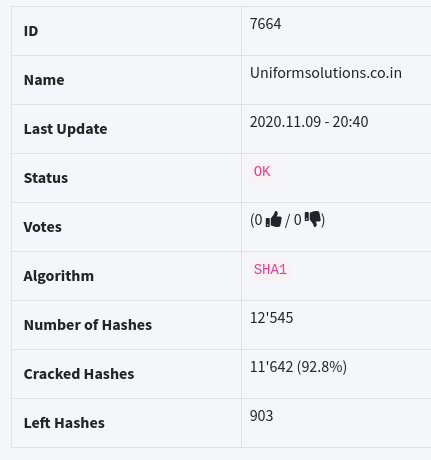Click the Last Update row label
Screen dimensions: 431x460
(x=65, y=129)
